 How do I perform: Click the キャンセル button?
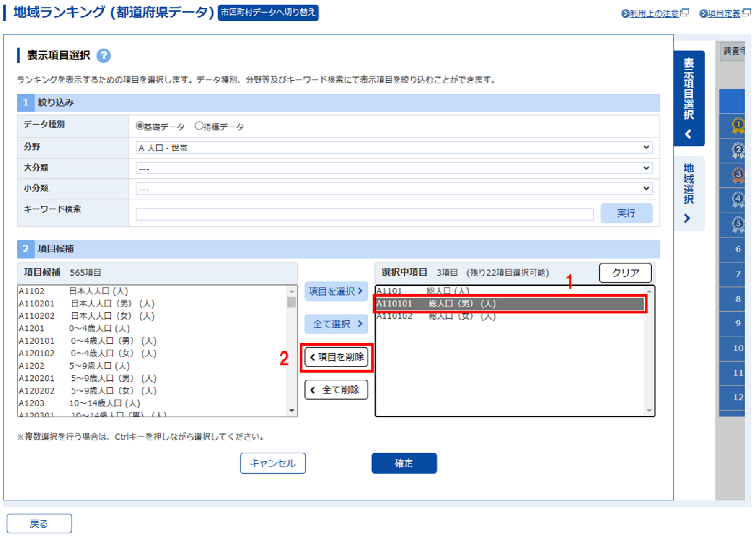(x=273, y=463)
